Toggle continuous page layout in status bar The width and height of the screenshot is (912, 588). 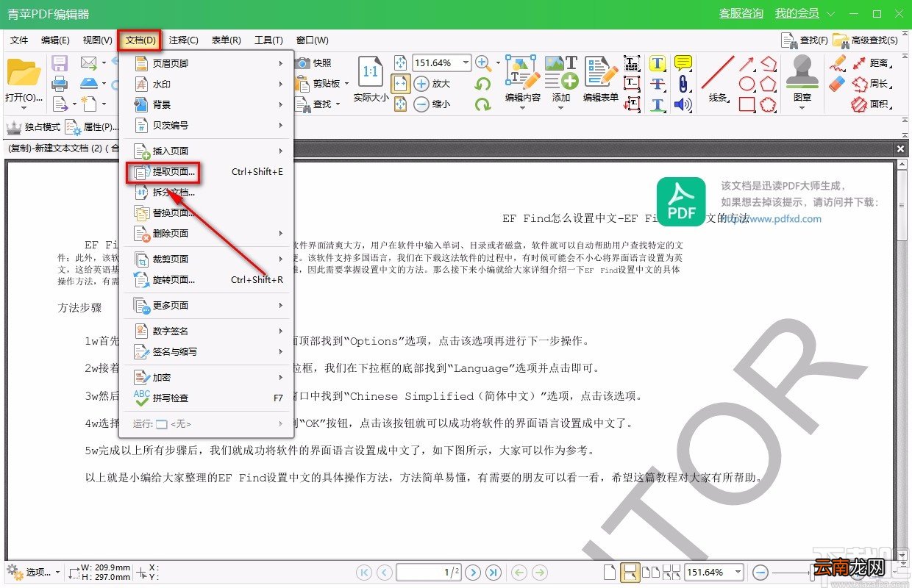click(x=630, y=572)
